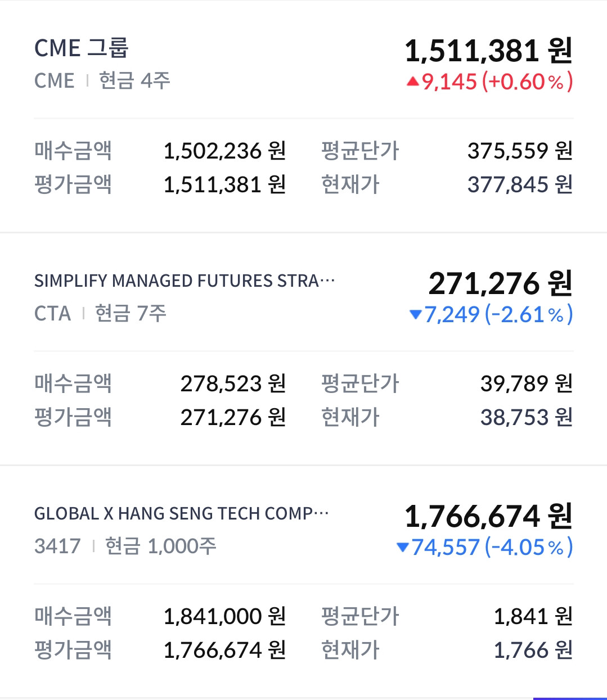607x700 pixels.
Task: Tap the CTA ticker symbol
Action: click(52, 314)
